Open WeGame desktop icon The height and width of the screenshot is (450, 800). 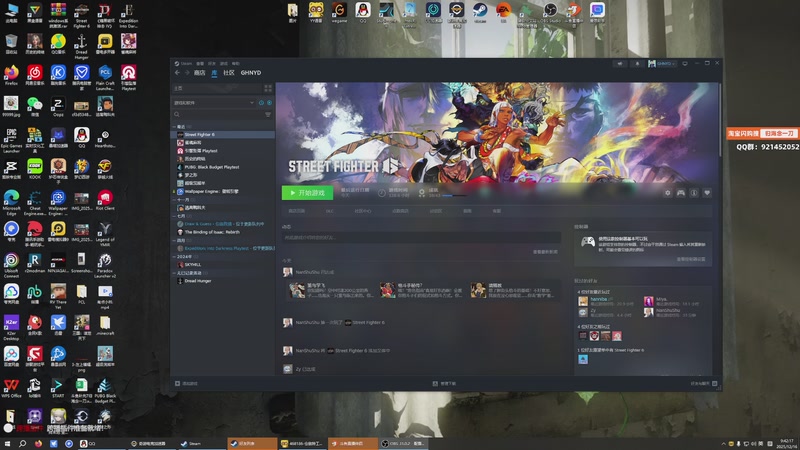click(339, 13)
